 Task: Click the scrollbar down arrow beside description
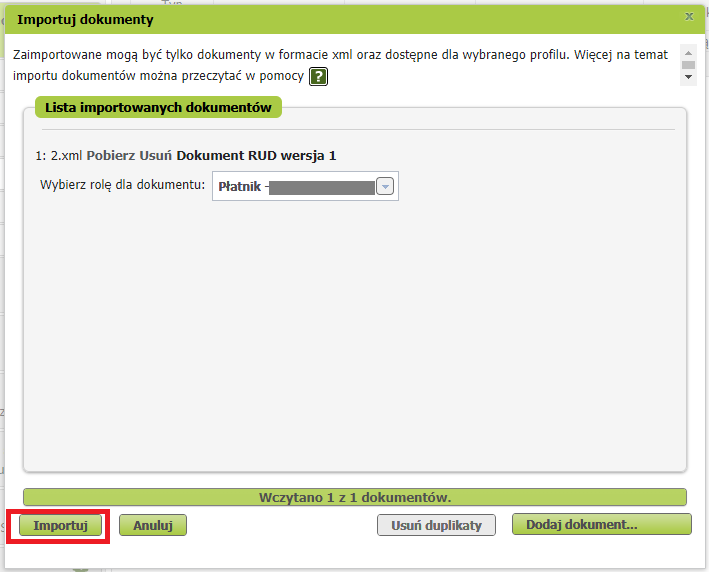tap(688, 77)
